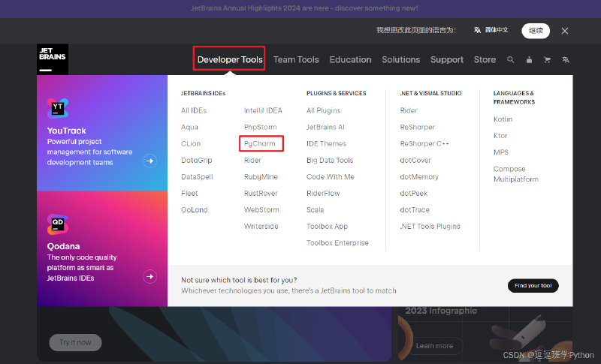This screenshot has height=364, width=601.
Task: Click the JetBrains logo
Action: [53, 59]
